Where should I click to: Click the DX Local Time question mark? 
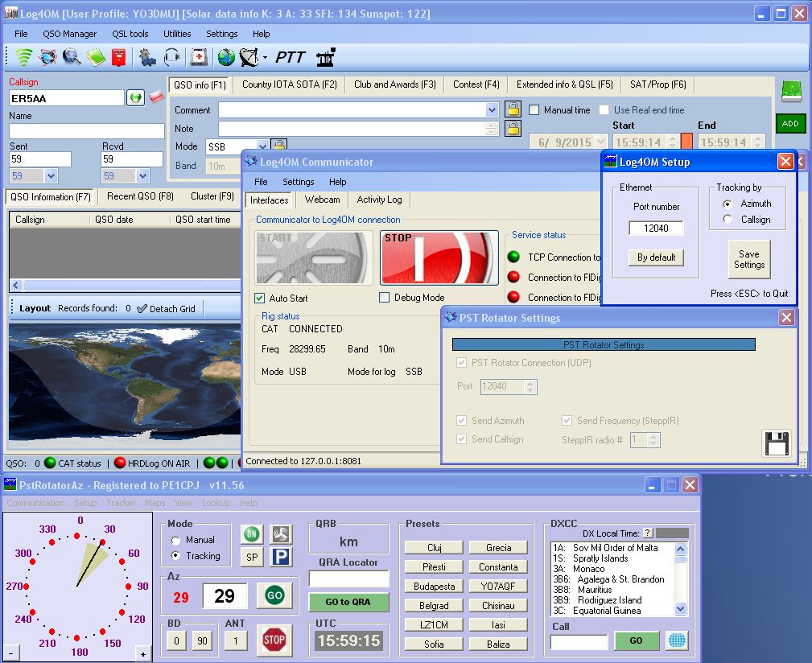(x=648, y=533)
